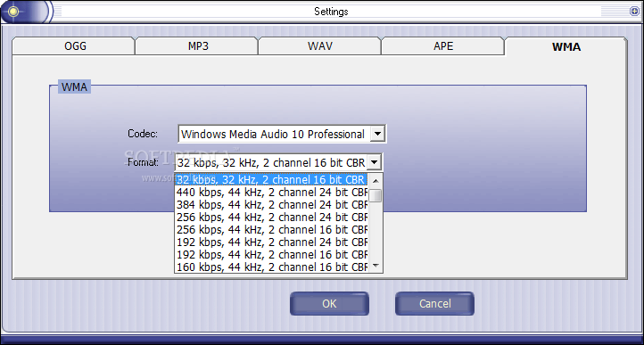Viewport: 644px width, 345px height.
Task: Click the yellow orb icon in title bar
Action: pos(13,11)
